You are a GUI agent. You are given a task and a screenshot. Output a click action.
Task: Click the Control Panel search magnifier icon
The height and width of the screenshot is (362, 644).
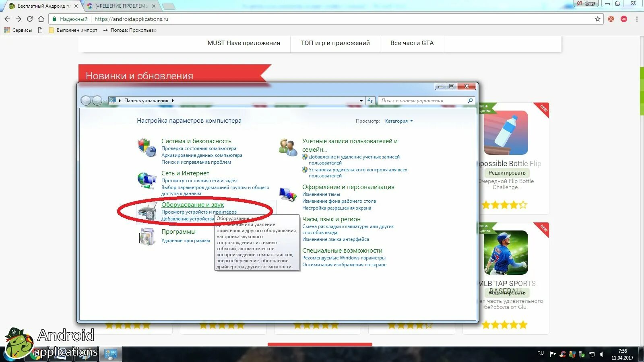(470, 101)
